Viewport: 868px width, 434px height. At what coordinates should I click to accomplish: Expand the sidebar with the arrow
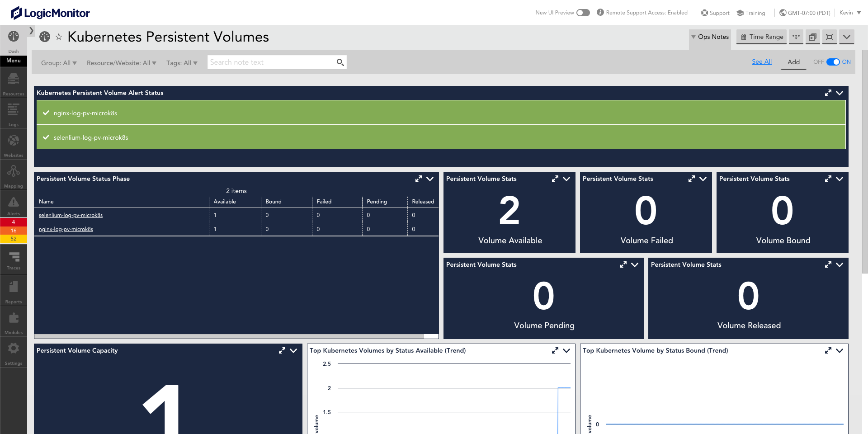pos(31,31)
